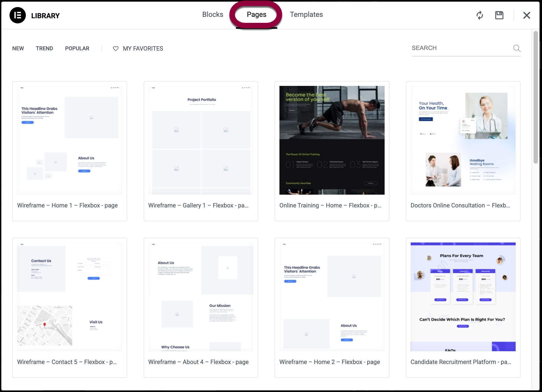Viewport: 542px width, 392px height.
Task: Open Wireframe Home 1 Flexbox thumbnail
Action: [x=70, y=140]
